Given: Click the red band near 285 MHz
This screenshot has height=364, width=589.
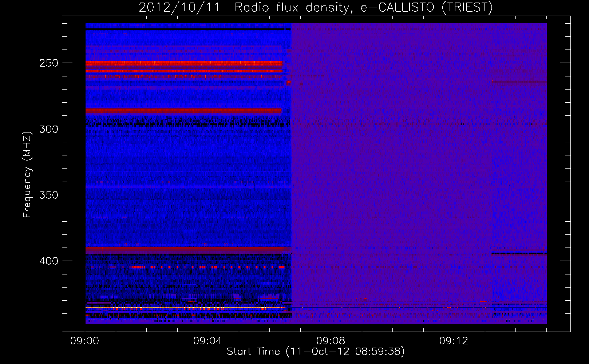Looking at the screenshot, I should (x=183, y=110).
